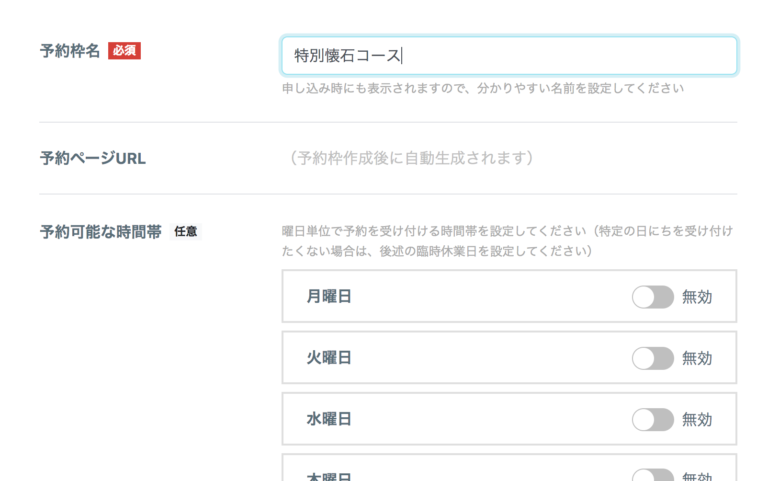Click the red 必須 badge
Screen dimensions: 768x481
pos(124,51)
